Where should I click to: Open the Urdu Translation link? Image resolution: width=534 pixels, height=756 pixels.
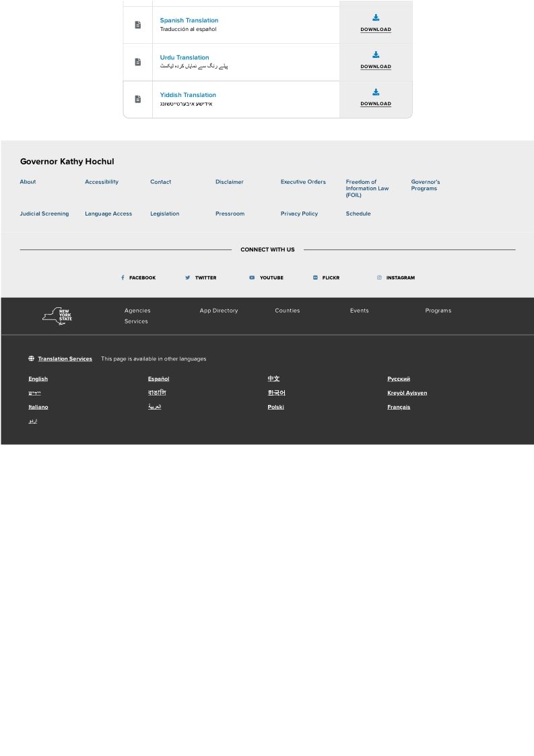point(185,57)
